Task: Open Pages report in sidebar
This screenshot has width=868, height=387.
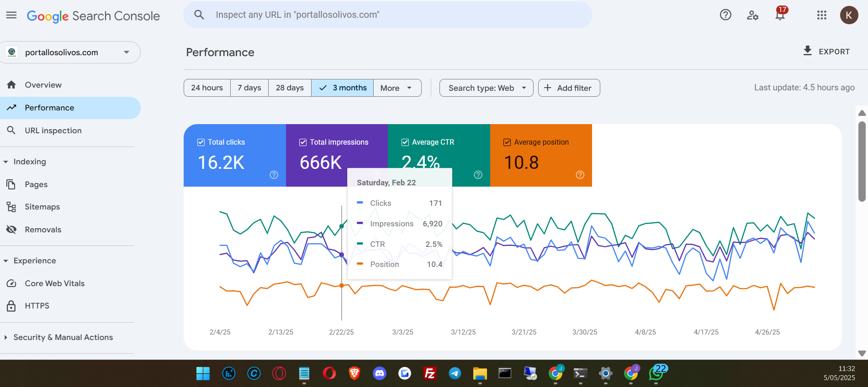Action: (x=70, y=184)
